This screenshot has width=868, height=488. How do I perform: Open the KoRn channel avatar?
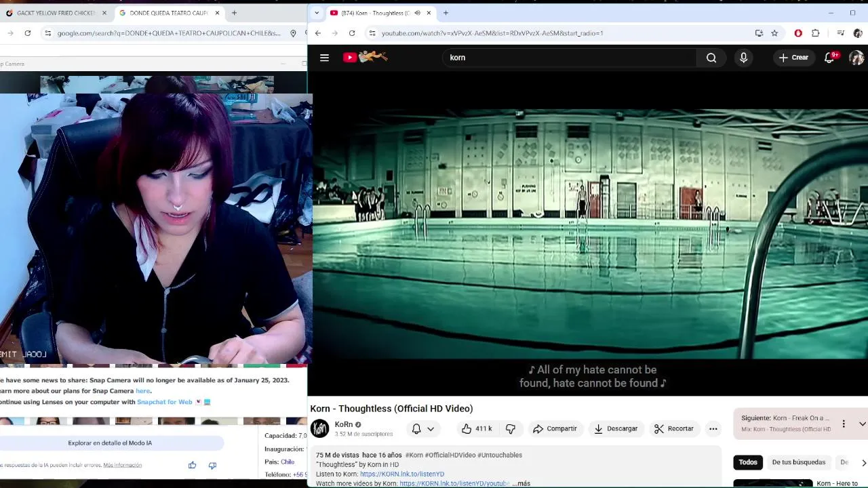[319, 428]
